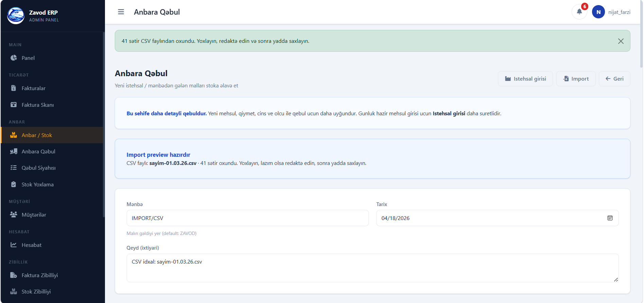Click Anbara Qəbul dolly icon
The width and height of the screenshot is (644, 303).
[14, 151]
